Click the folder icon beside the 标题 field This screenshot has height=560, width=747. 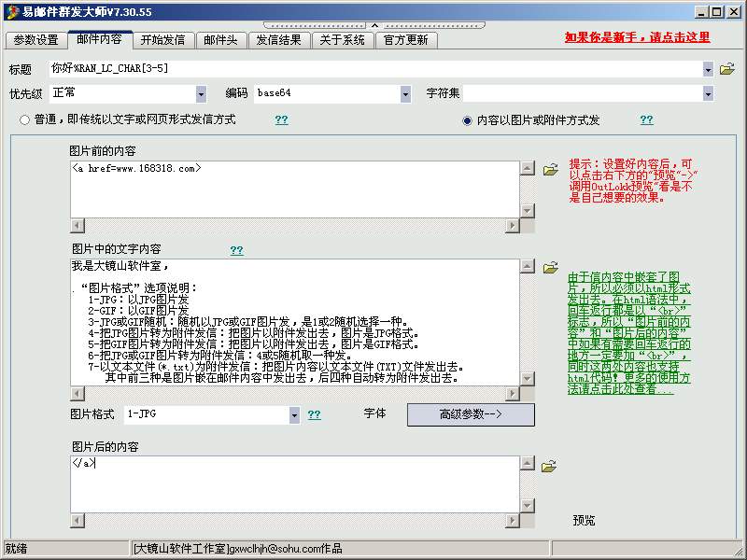(x=727, y=69)
